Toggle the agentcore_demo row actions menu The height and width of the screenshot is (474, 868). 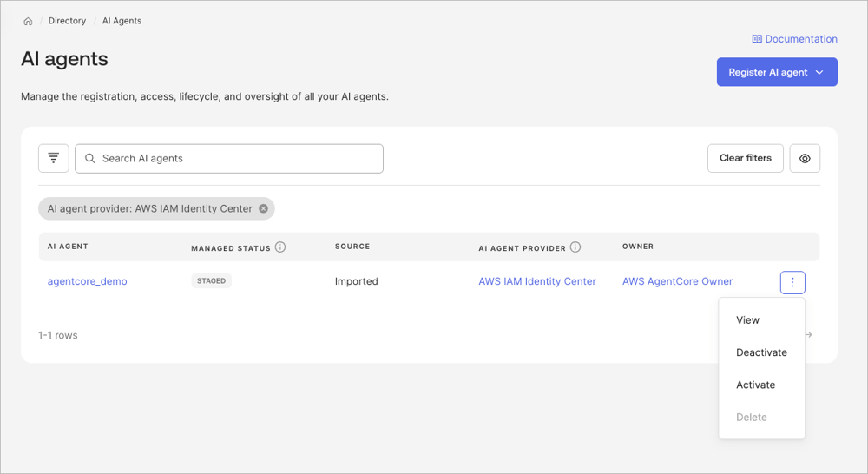tap(792, 282)
